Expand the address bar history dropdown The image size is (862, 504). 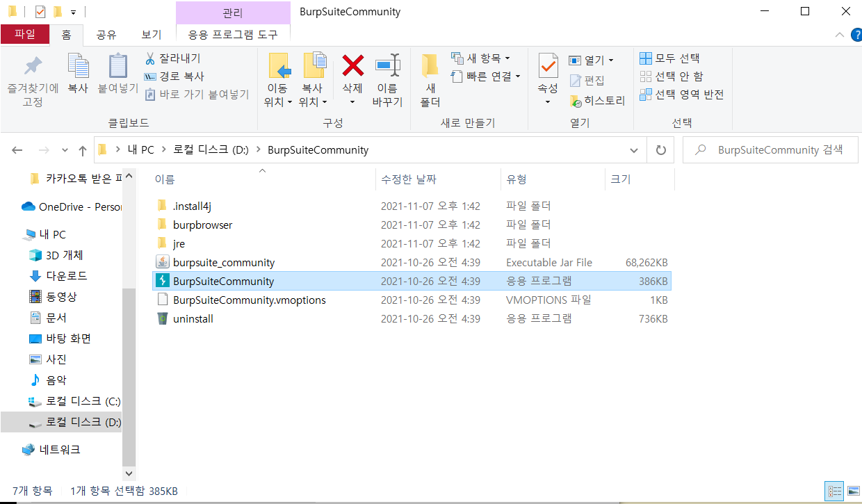pyautogui.click(x=634, y=150)
